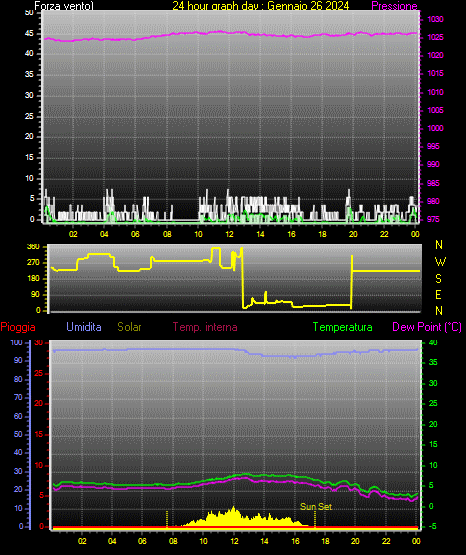Image resolution: width=466 pixels, height=555 pixels.
Task: Click the 360 wind direction axis value
Action: (x=33, y=247)
